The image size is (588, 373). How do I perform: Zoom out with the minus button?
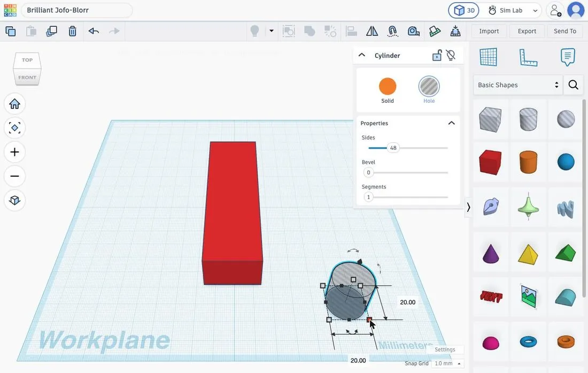tap(14, 176)
